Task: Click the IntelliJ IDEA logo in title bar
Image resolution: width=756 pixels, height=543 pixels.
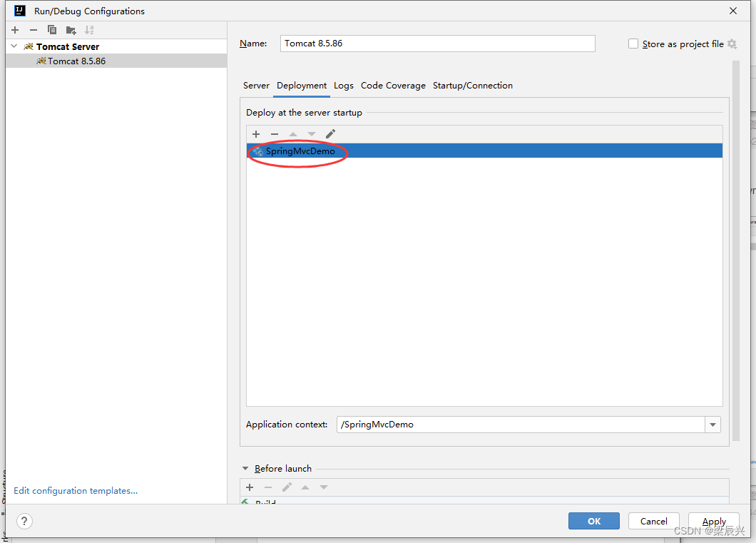Action: point(20,10)
